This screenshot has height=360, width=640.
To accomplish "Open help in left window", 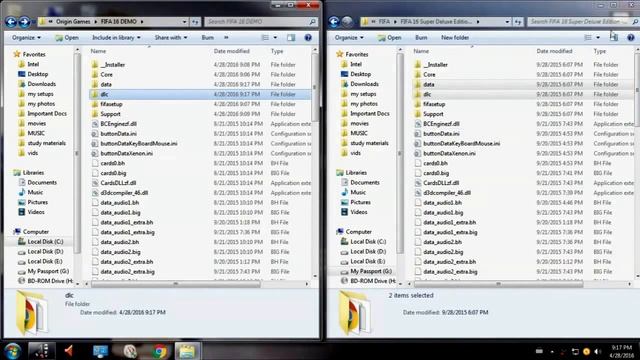I will coord(308,38).
